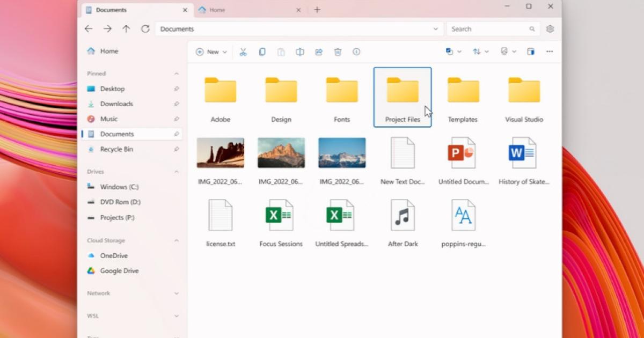This screenshot has height=338, width=644.
Task: Unpin Desktop using its pin icon
Action: [x=177, y=89]
